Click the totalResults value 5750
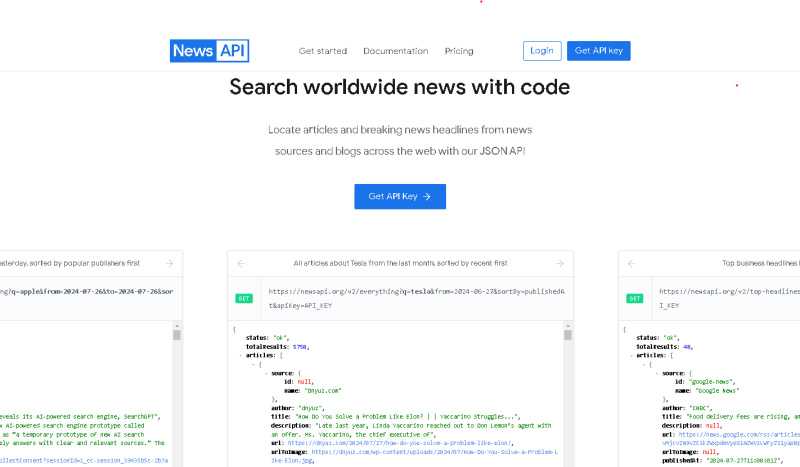 point(299,347)
